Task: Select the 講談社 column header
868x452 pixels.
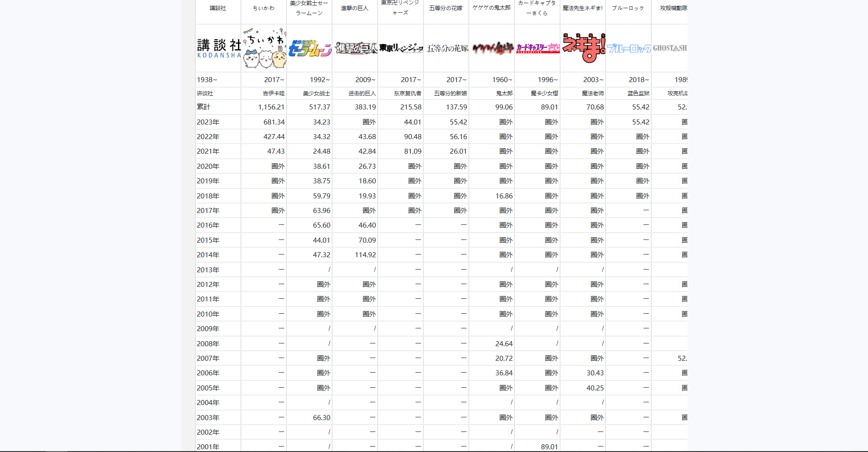Action: point(218,8)
